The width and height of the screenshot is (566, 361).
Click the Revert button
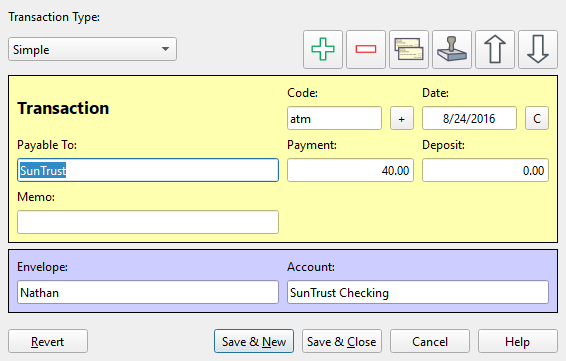[x=48, y=341]
